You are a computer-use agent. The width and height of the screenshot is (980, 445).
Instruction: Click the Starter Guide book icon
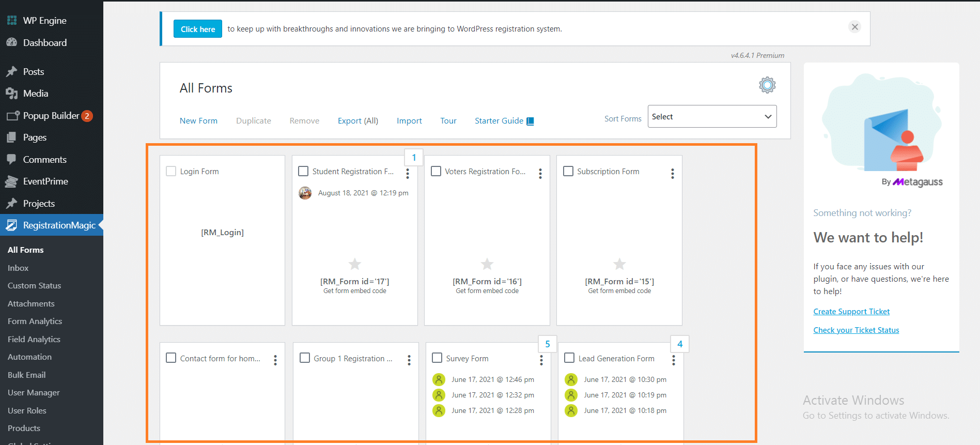coord(530,121)
